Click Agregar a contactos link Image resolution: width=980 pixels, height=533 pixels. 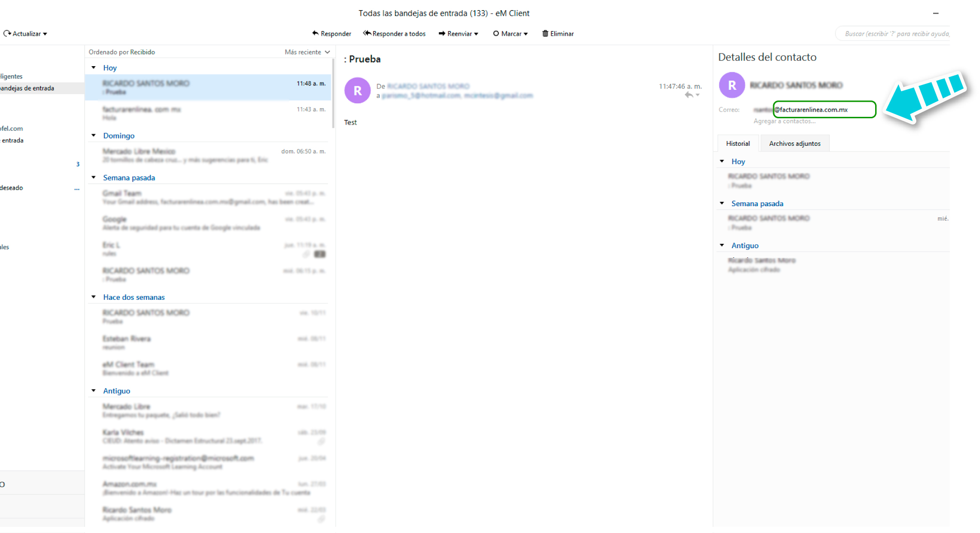pos(784,121)
